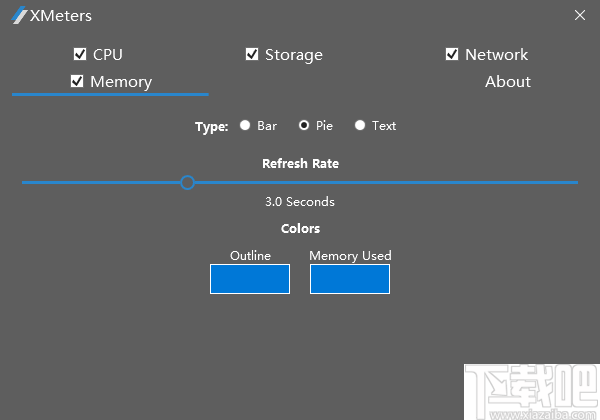Toggle the Memory checkbox
The height and width of the screenshot is (420, 600).
coord(77,81)
